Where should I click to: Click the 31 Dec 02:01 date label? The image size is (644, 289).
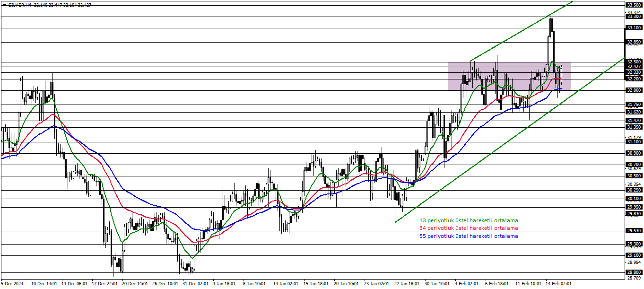pos(196,284)
